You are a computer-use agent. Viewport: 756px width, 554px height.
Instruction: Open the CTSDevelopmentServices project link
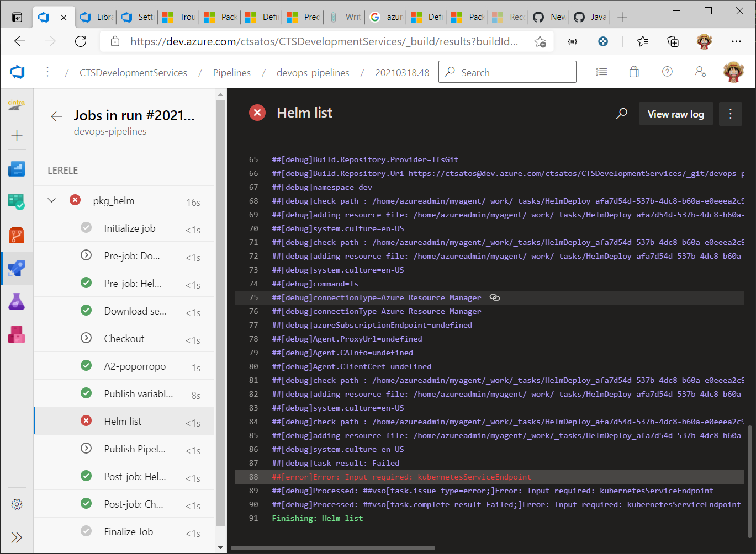133,72
